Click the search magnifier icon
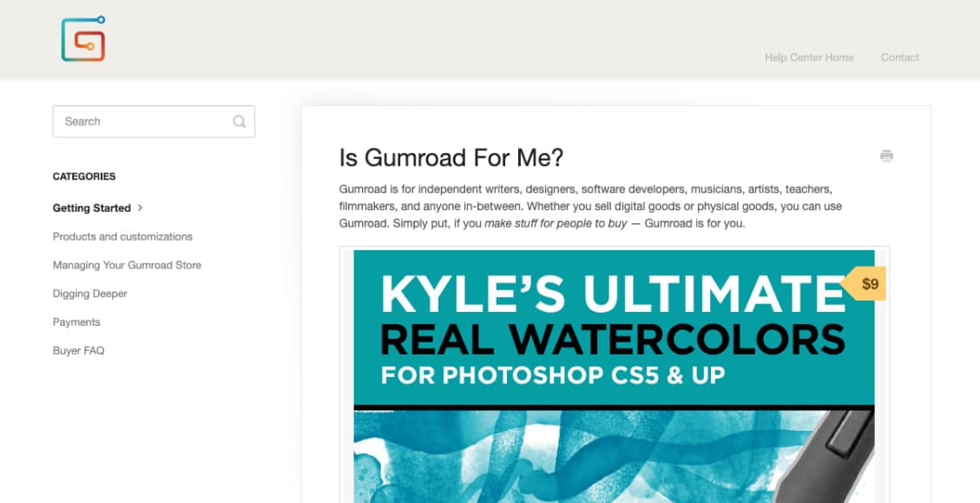This screenshot has width=980, height=503. (239, 122)
